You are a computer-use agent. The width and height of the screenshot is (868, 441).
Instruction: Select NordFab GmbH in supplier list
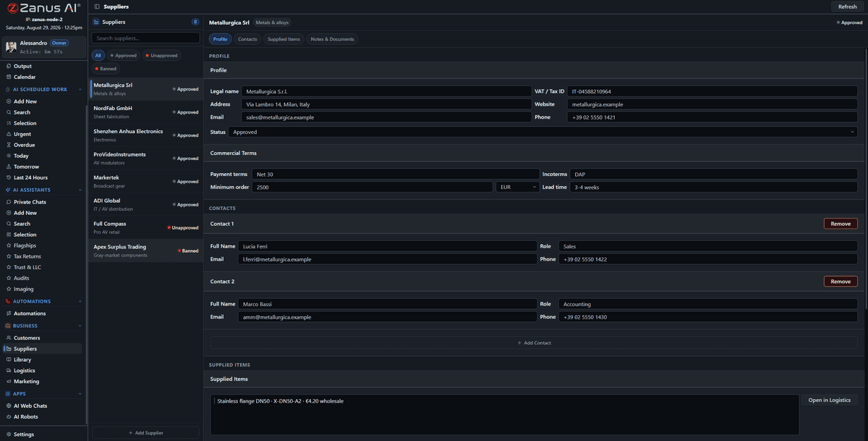145,112
